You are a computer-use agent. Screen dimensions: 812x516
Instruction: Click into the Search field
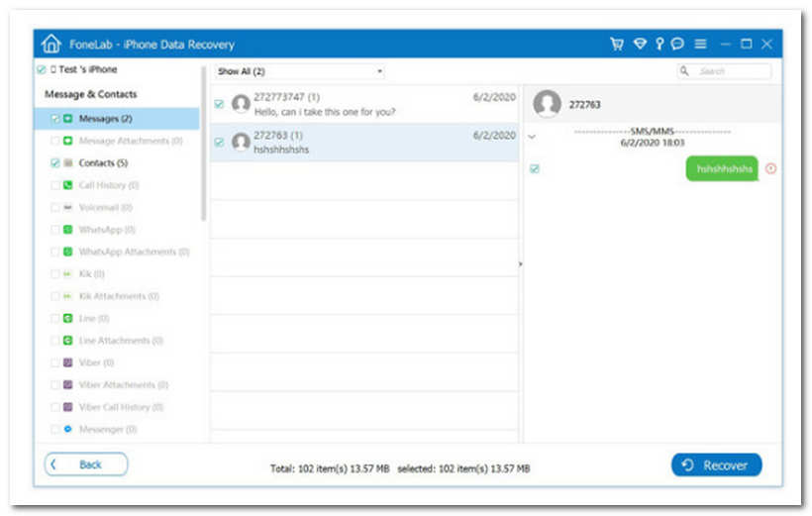click(x=724, y=71)
